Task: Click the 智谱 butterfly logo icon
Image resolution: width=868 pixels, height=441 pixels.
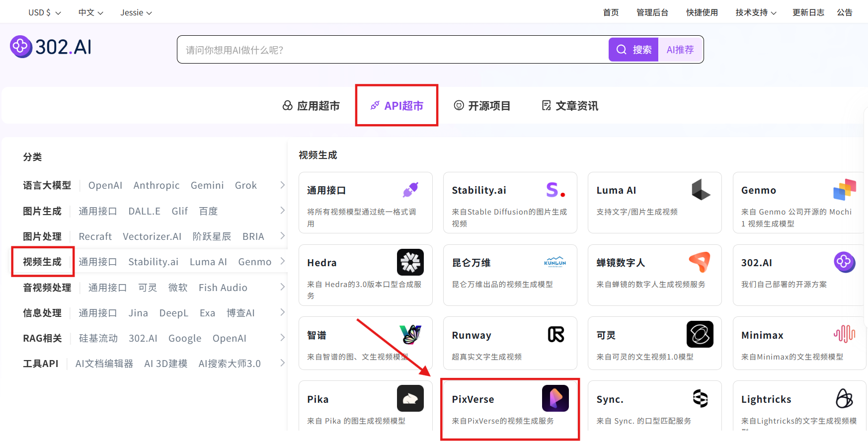Action: (x=411, y=335)
